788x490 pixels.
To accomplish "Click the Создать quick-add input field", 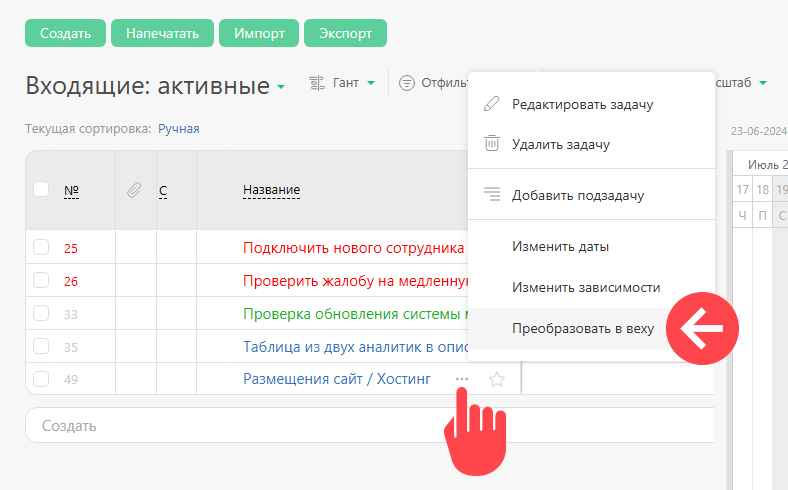I will [370, 425].
